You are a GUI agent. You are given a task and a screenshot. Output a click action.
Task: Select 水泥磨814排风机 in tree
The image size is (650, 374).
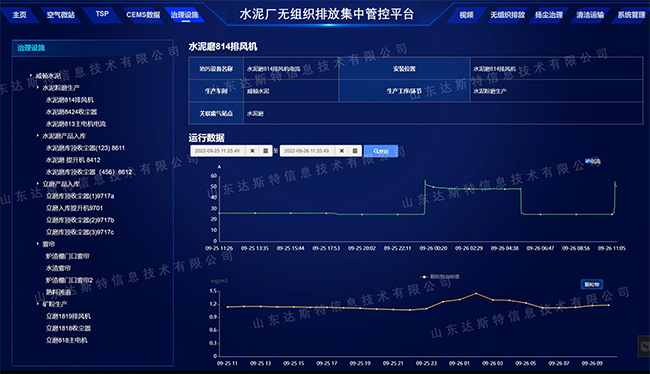(x=70, y=100)
